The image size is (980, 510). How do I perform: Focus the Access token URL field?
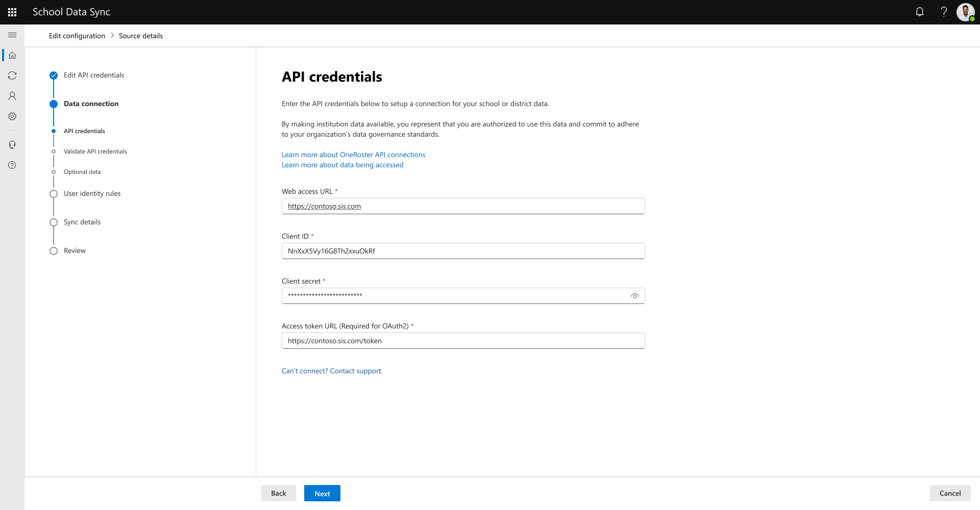pyautogui.click(x=463, y=341)
